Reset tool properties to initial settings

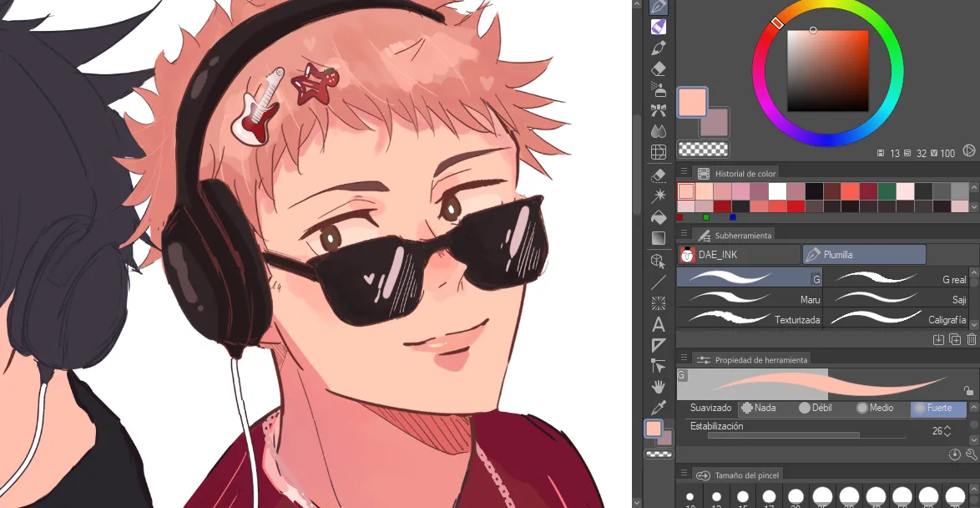pyautogui.click(x=955, y=455)
